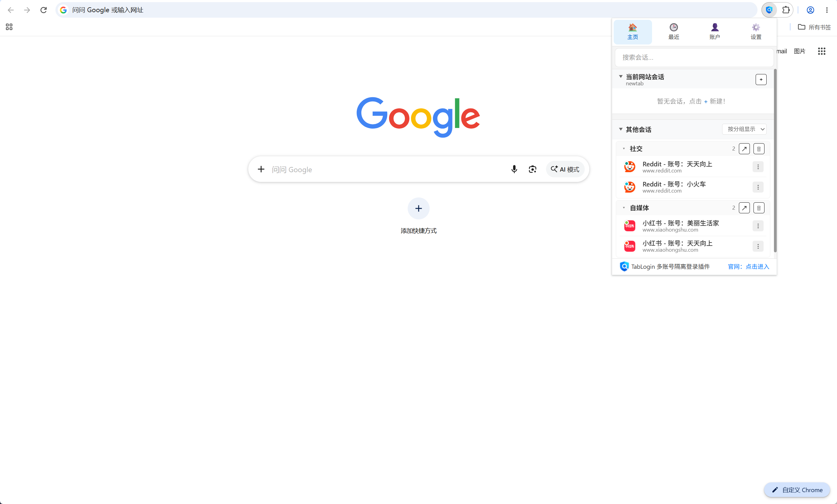Viewport: 837px width, 504px height.
Task: Click the TabLogin popup scrollbar
Action: tap(775, 161)
